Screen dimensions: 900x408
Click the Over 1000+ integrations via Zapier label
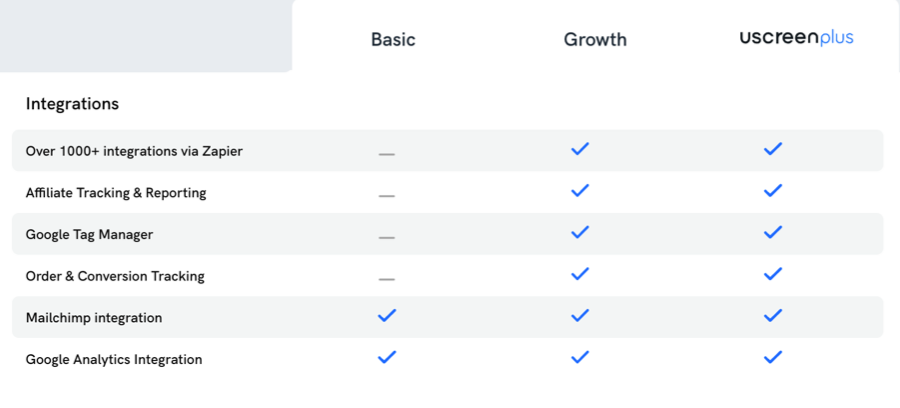(x=134, y=151)
